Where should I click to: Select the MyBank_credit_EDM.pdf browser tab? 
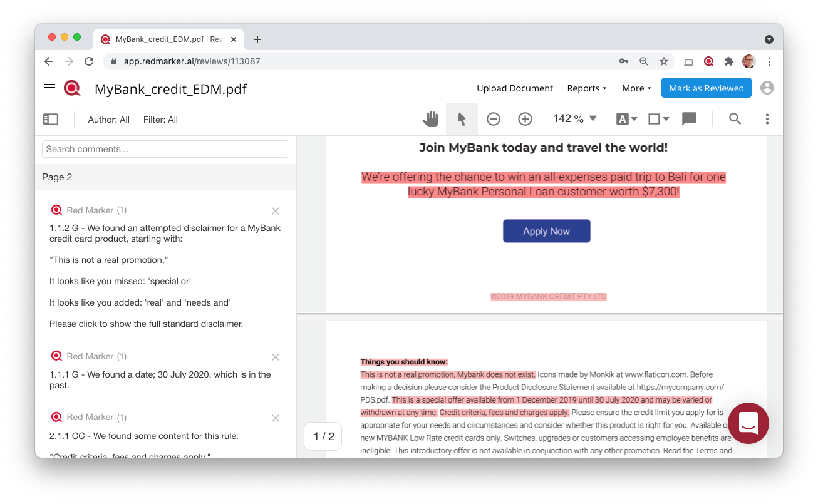click(x=169, y=39)
